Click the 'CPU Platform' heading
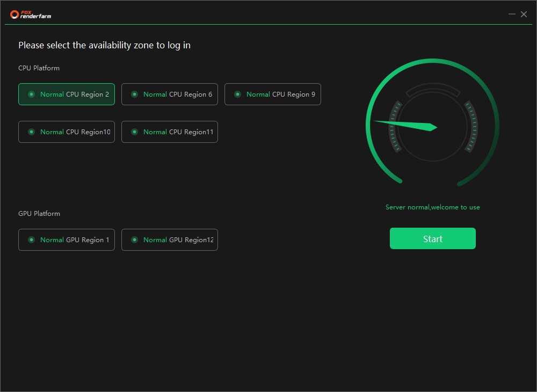The width and height of the screenshot is (537, 392). (x=39, y=68)
